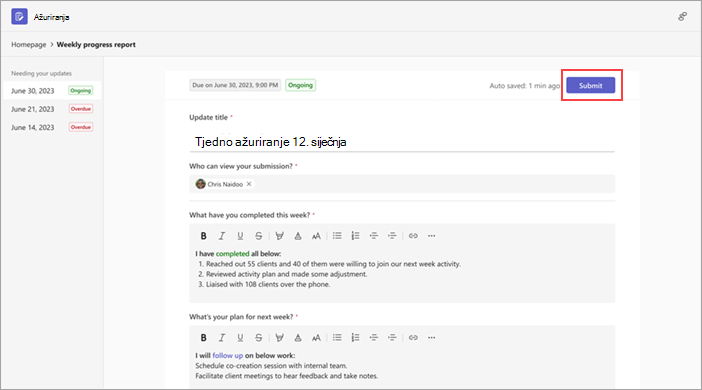The width and height of the screenshot is (702, 390).
Task: Open more options in next-week plan editor
Action: (432, 338)
